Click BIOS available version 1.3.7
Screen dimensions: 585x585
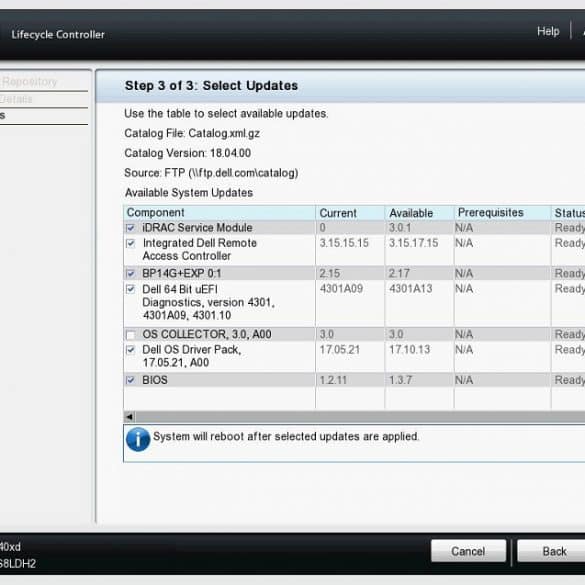[x=400, y=380]
